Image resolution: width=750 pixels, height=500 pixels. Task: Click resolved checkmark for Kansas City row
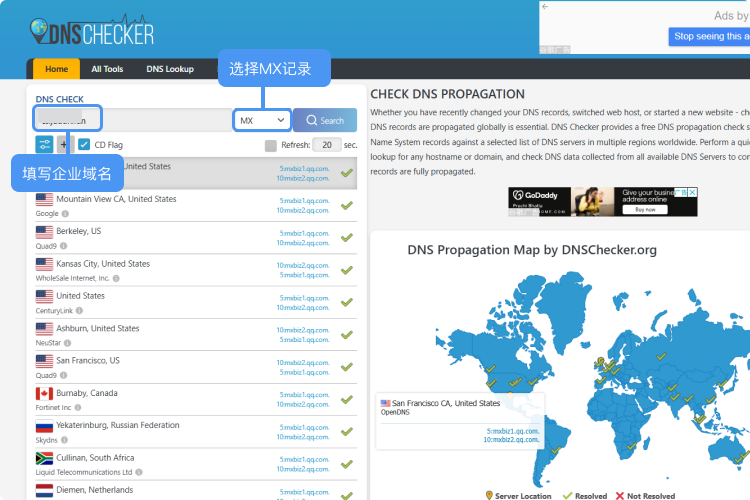[x=347, y=270]
